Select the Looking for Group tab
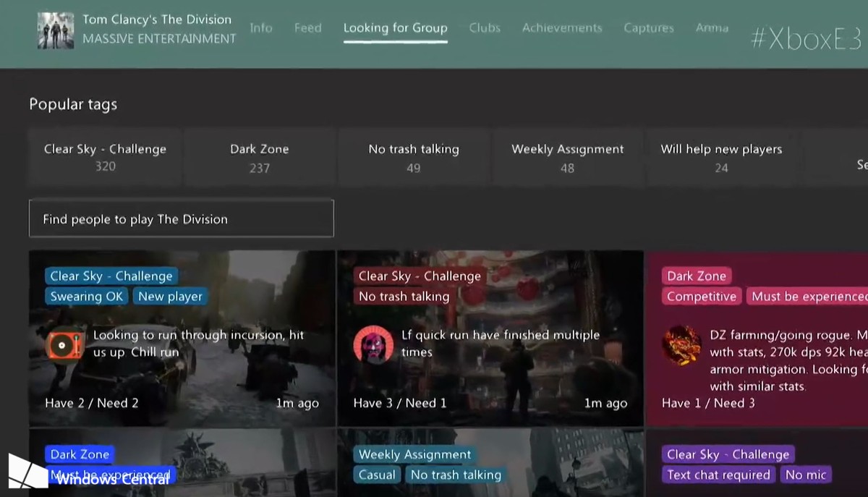This screenshot has width=868, height=497. [x=395, y=28]
